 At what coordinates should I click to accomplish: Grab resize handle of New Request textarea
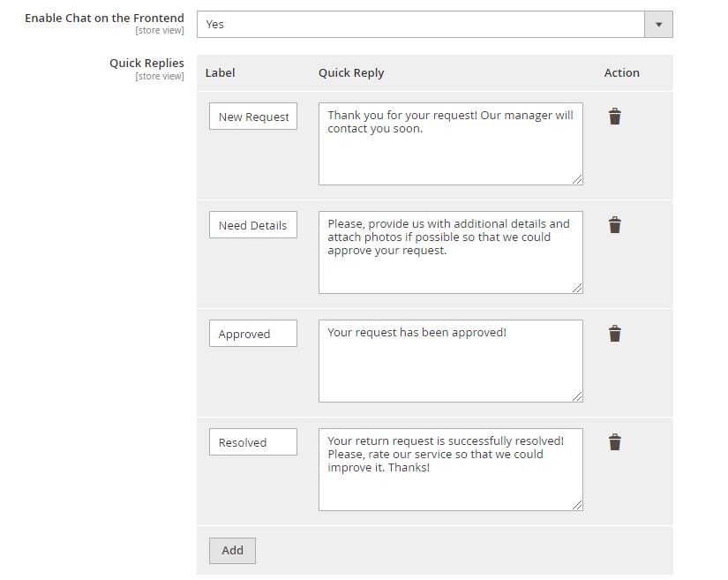tap(577, 179)
